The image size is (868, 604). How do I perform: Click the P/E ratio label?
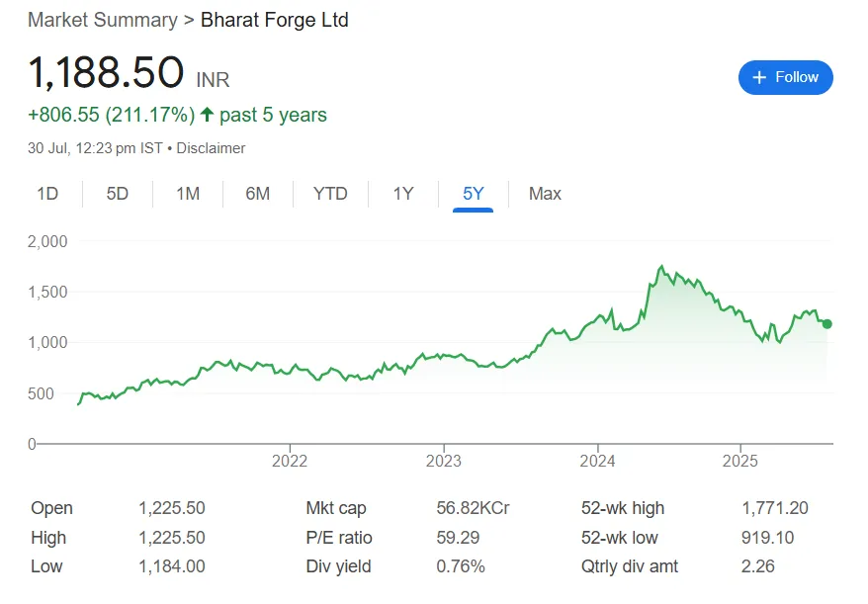pos(339,538)
